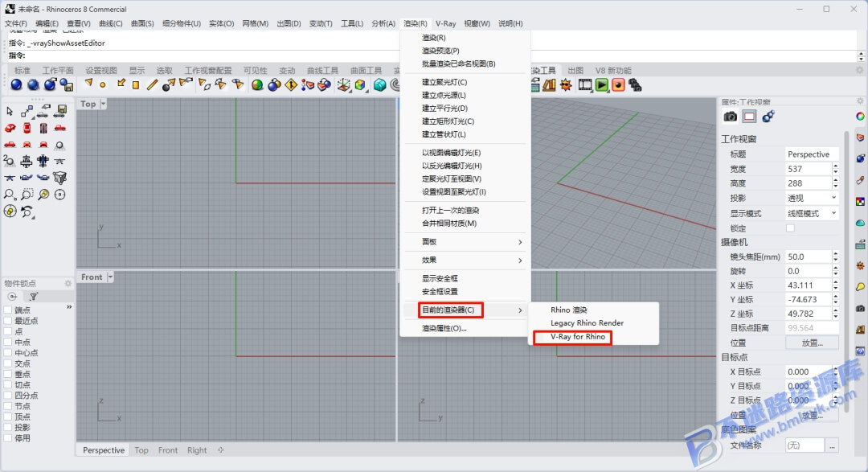Screen dimensions: 868x472
Task: Click the filmstrip animation icon in toolbar
Action: pos(585,84)
